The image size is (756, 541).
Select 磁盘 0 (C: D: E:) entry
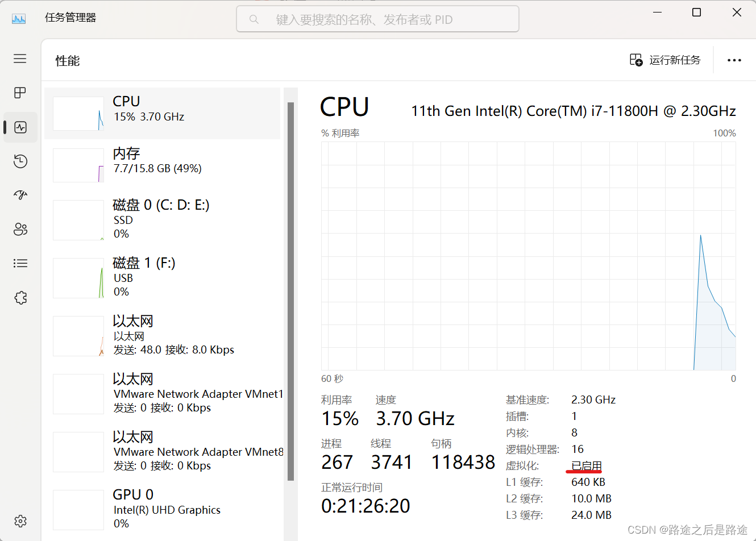[163, 220]
